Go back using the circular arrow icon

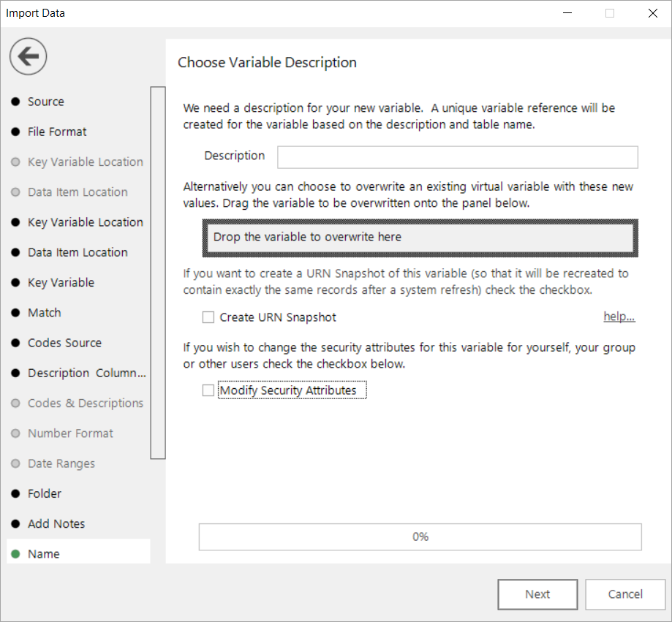(29, 56)
